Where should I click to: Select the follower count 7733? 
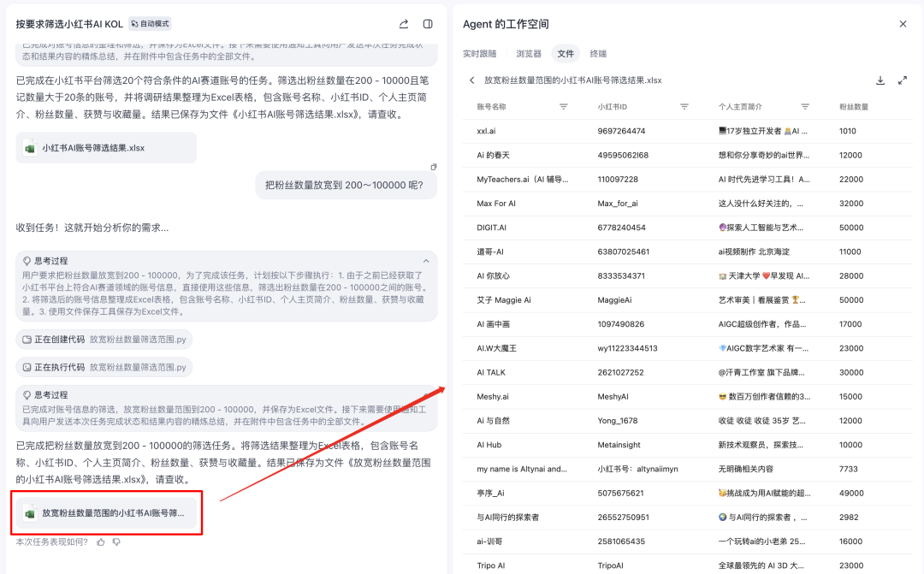coord(849,469)
